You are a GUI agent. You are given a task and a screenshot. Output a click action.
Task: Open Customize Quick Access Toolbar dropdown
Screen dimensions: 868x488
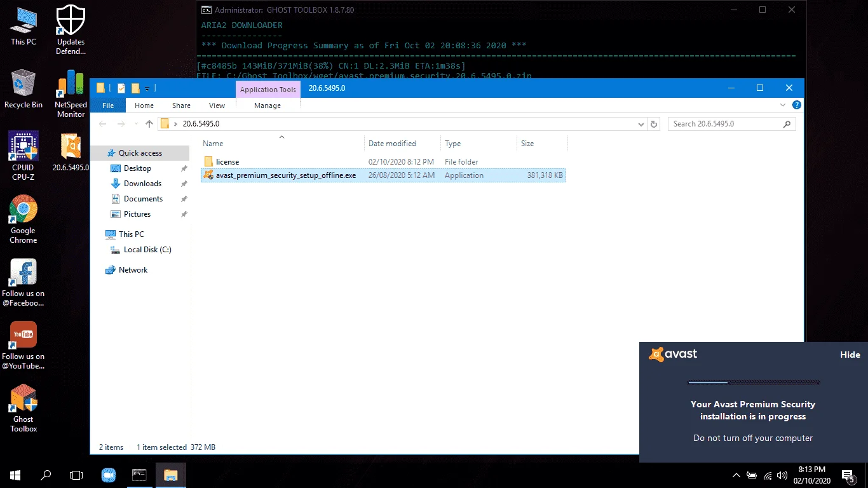147,88
